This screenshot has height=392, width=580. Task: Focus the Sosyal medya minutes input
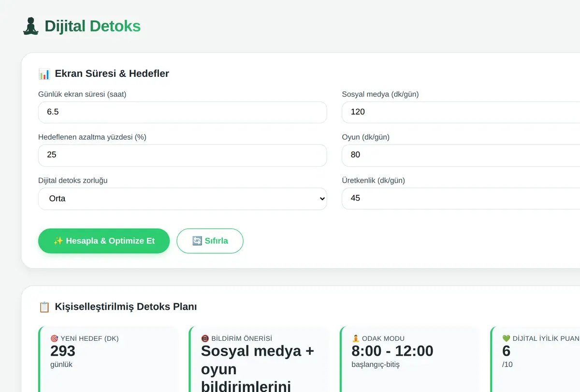(x=461, y=112)
